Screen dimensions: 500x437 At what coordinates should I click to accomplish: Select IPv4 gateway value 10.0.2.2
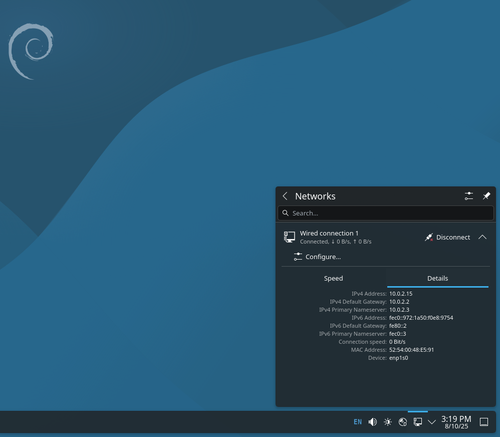coord(399,302)
